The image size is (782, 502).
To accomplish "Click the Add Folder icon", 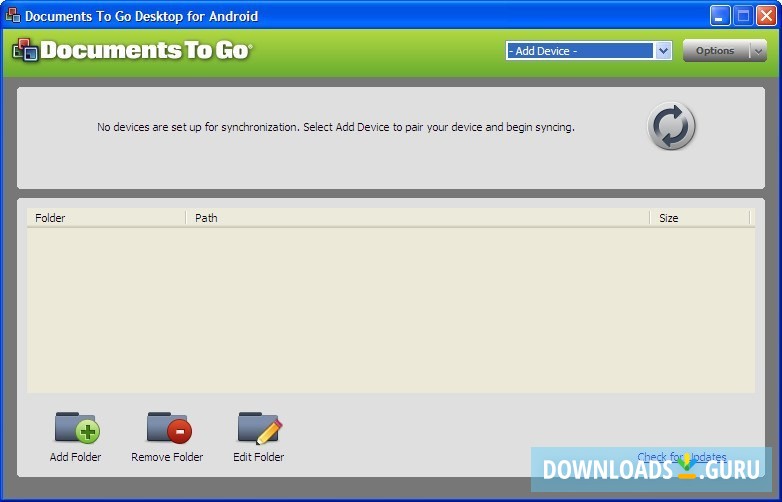I will point(77,428).
